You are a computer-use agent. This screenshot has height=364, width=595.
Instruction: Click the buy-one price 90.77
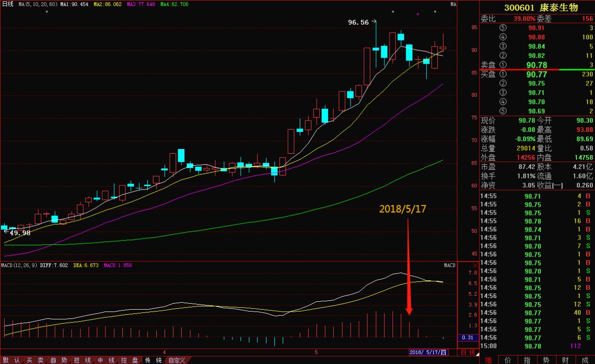536,74
